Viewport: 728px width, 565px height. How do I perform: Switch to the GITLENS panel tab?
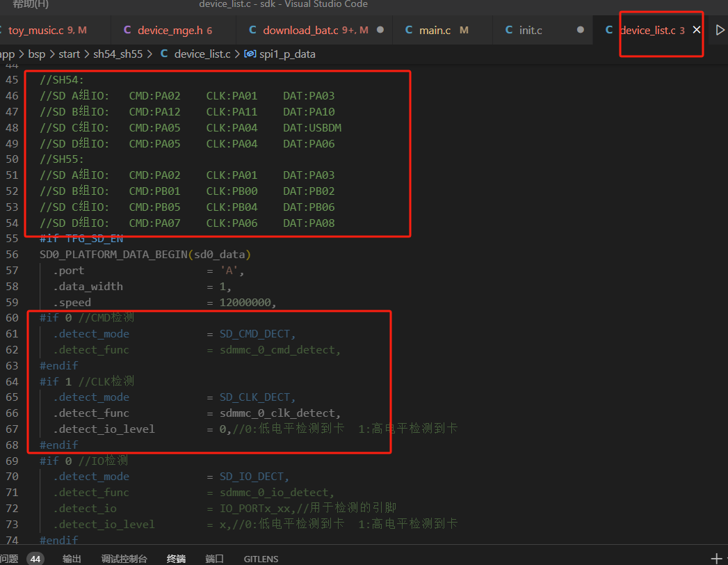click(x=261, y=559)
